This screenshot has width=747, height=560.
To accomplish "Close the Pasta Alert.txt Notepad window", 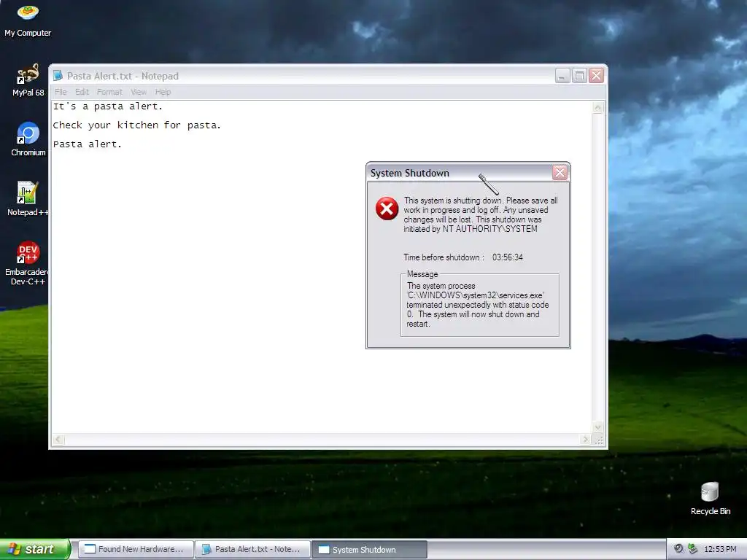I will [597, 76].
